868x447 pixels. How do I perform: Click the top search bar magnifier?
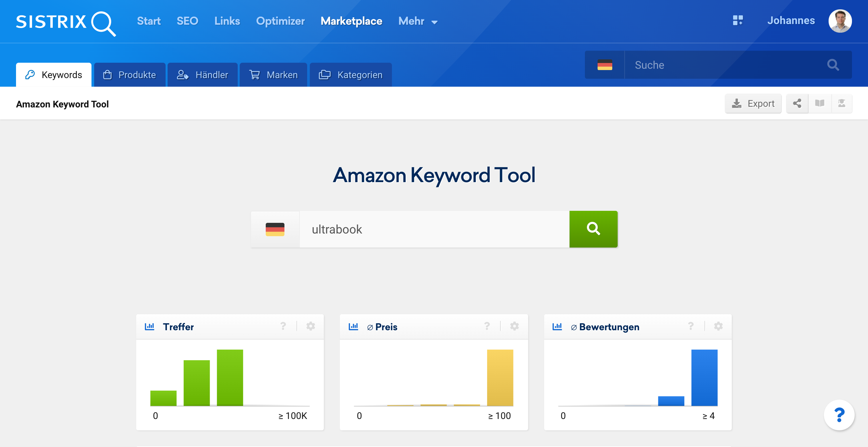click(x=833, y=65)
